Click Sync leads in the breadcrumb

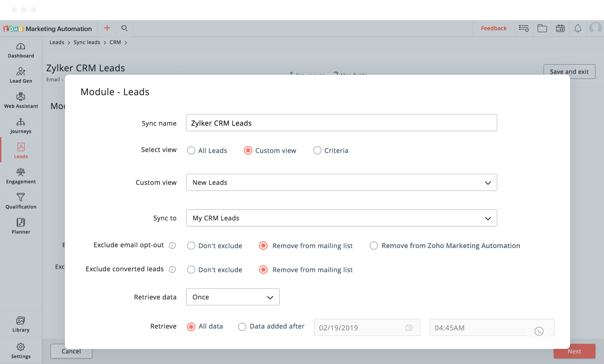coord(87,42)
